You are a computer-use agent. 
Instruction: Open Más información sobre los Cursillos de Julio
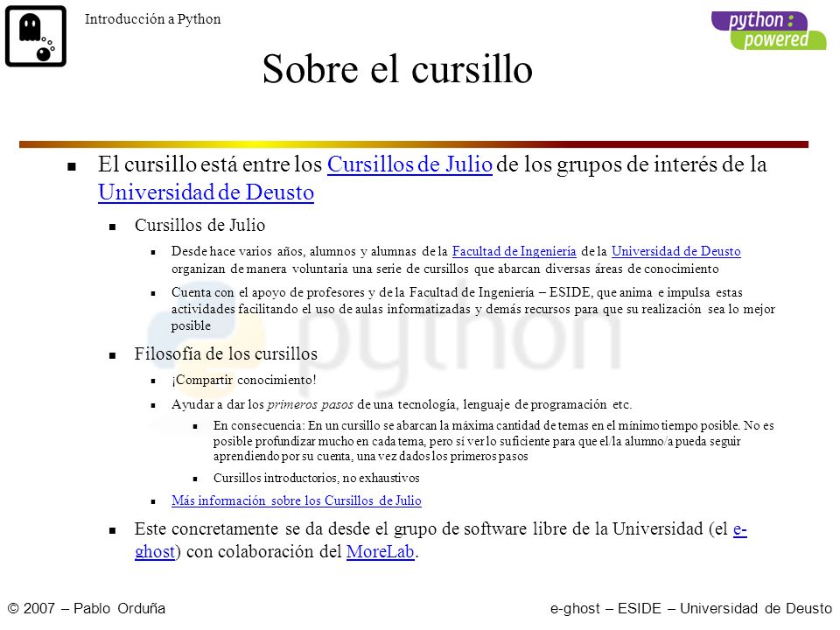click(x=297, y=500)
